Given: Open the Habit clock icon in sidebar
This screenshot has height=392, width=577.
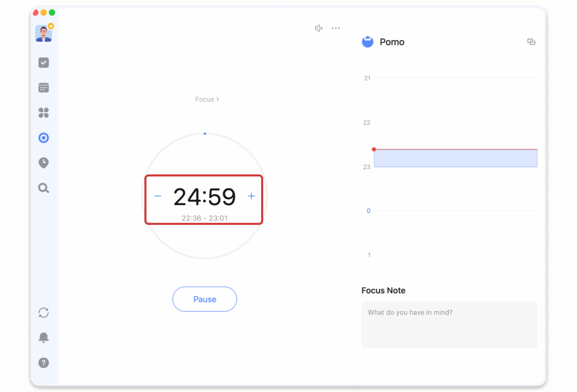Looking at the screenshot, I should pyautogui.click(x=44, y=163).
